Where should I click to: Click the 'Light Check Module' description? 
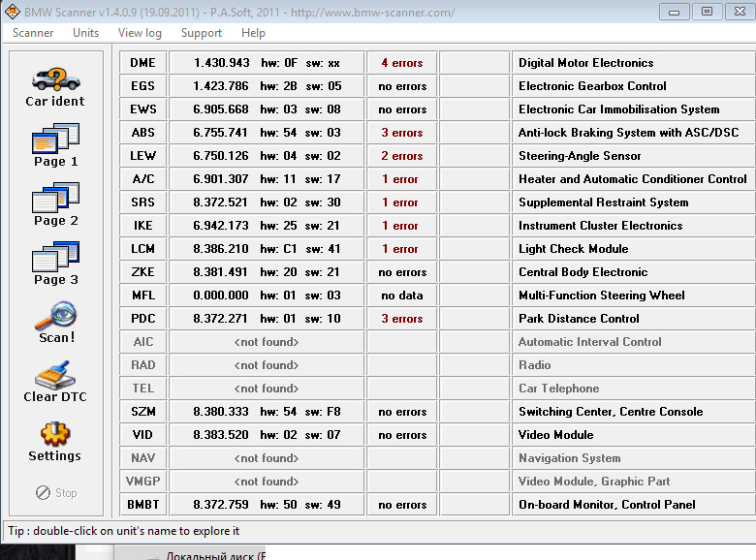573,249
